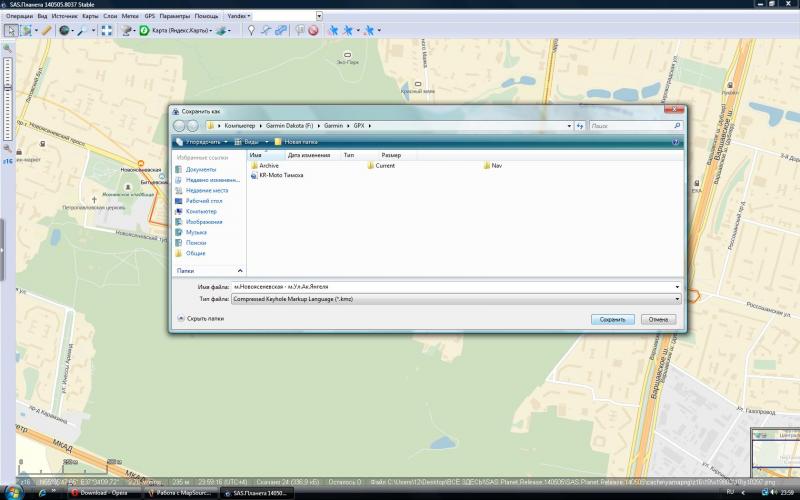Click the zoom-out magnifier on left panel
Image resolution: width=800 pixels, height=500 pixels.
[8, 148]
